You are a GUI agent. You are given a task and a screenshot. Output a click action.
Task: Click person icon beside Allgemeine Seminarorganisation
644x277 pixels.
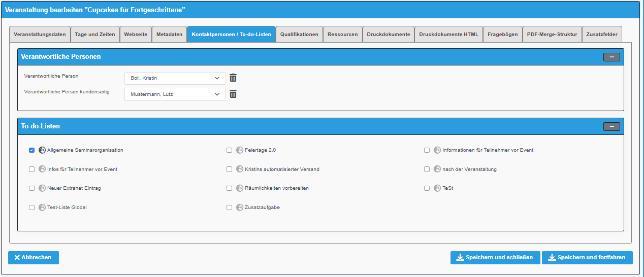click(x=42, y=150)
